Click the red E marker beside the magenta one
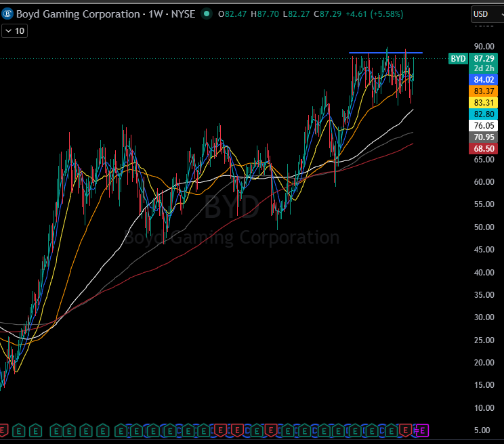 tap(406, 430)
